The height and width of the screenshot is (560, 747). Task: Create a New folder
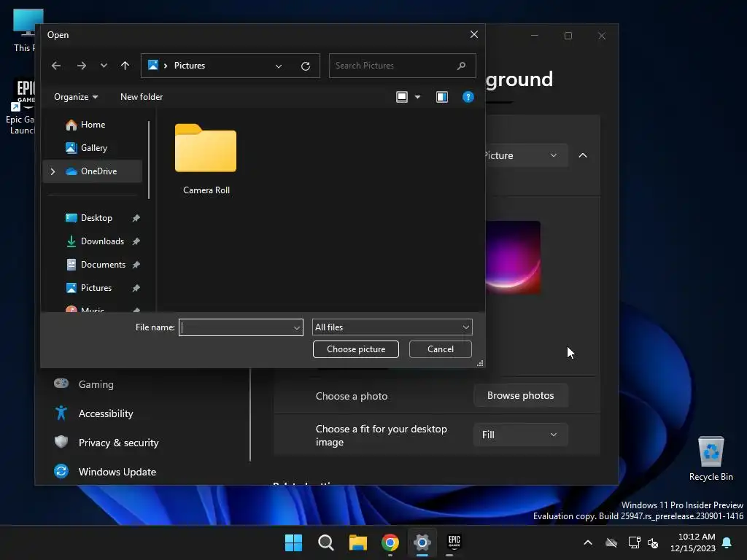tap(142, 97)
